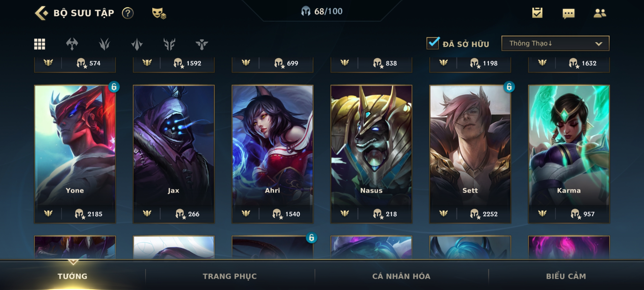The image size is (644, 290).
Task: Select the Karma champion card
Action: tap(569, 154)
